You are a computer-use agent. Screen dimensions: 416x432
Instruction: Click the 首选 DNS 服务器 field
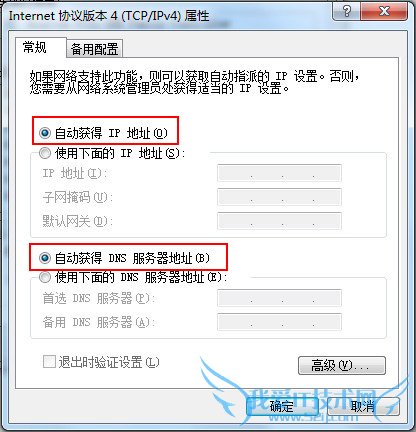(279, 298)
